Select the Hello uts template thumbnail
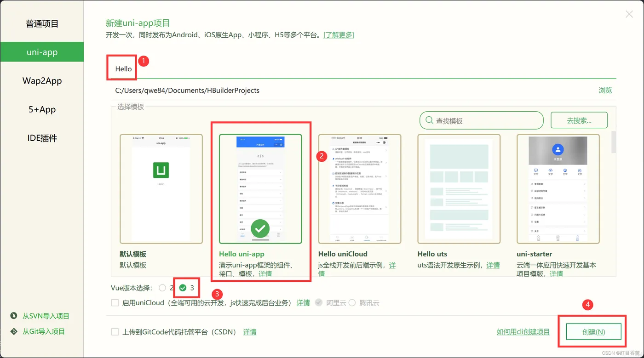Image resolution: width=644 pixels, height=358 pixels. coord(459,189)
